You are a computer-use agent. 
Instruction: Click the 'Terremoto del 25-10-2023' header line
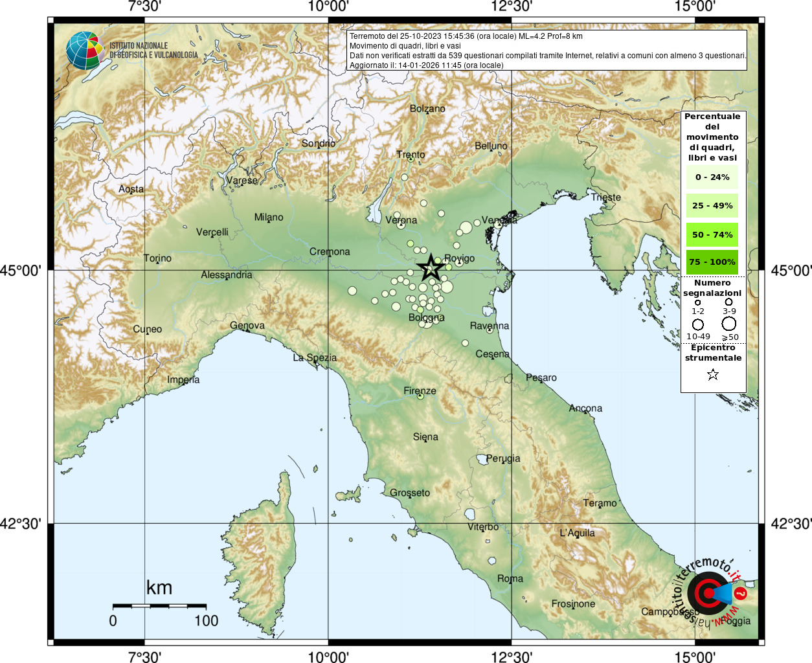[466, 36]
